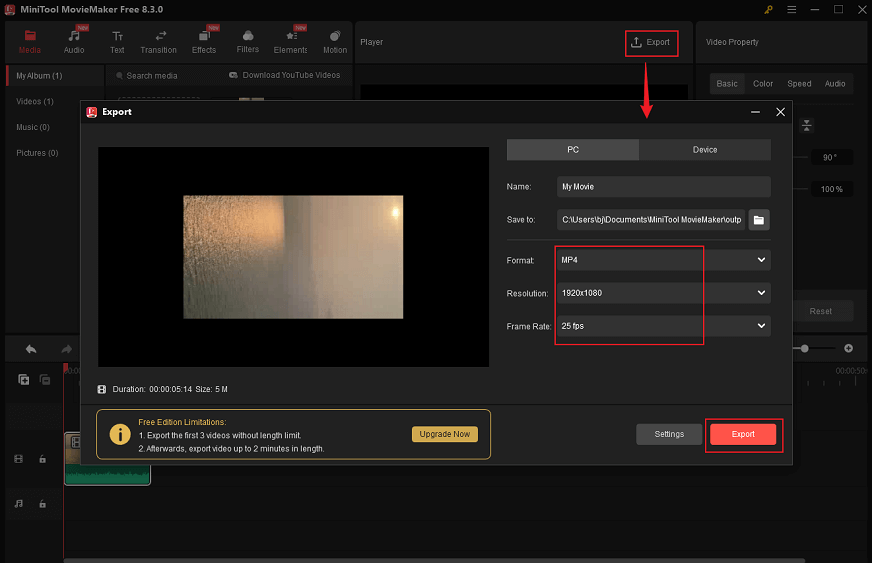
Task: Open the Resolution dropdown showing 1920x1080
Action: coord(663,293)
